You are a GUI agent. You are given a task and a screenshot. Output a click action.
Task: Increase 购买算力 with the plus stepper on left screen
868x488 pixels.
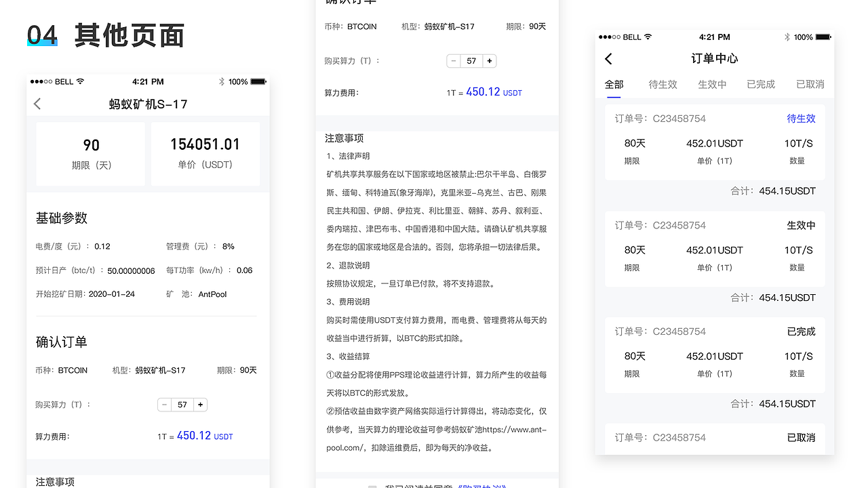pyautogui.click(x=201, y=405)
